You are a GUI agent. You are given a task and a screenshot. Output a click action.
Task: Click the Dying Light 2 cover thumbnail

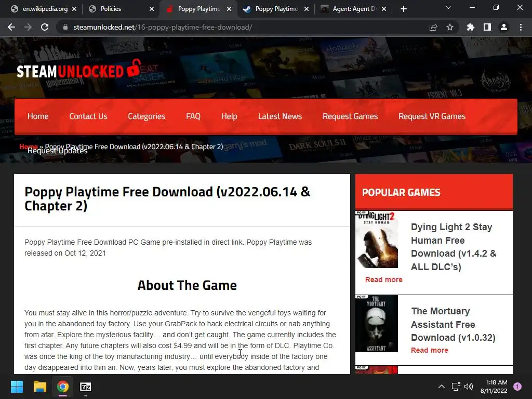pos(377,240)
